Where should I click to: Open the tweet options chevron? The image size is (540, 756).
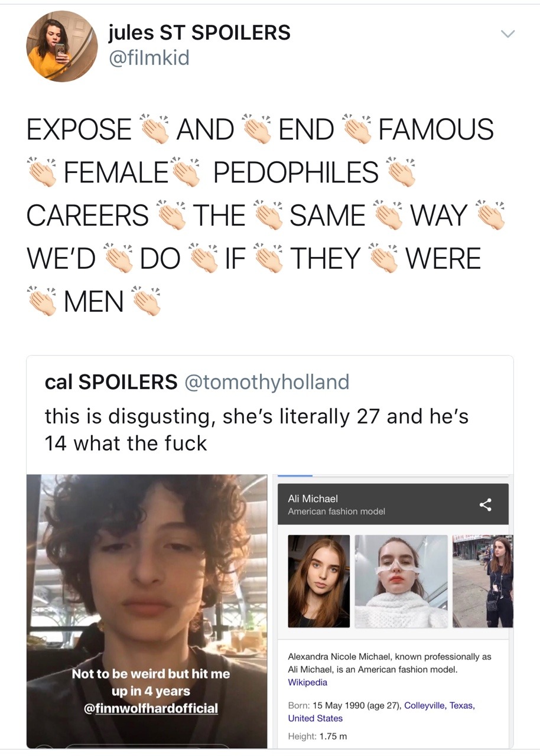point(508,34)
